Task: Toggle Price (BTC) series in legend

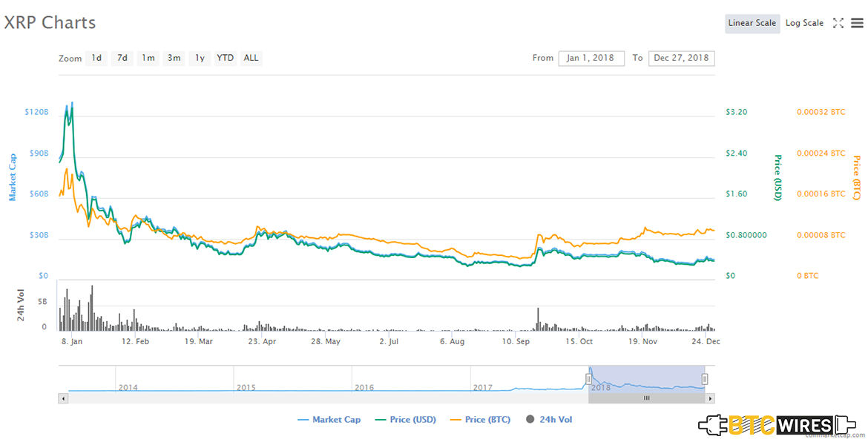Action: click(x=481, y=420)
